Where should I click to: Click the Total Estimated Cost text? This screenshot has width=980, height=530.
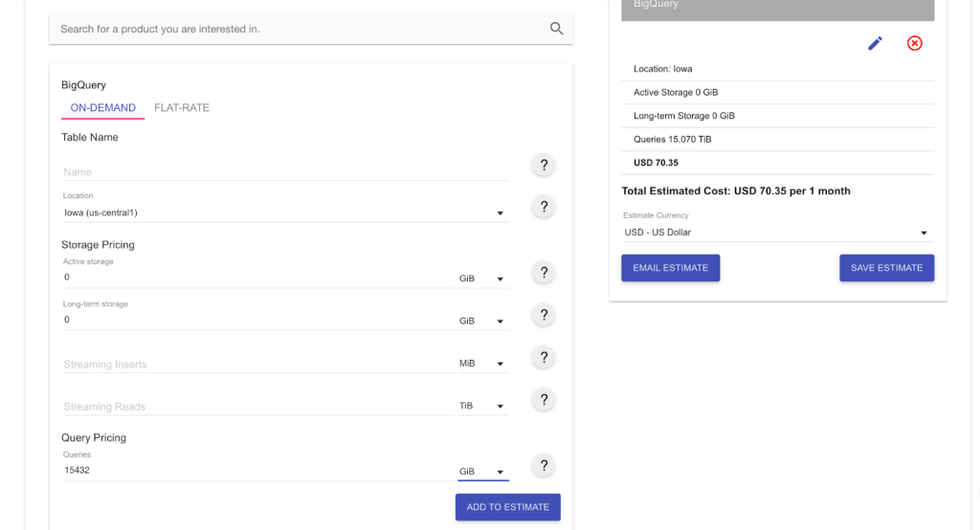(x=736, y=190)
